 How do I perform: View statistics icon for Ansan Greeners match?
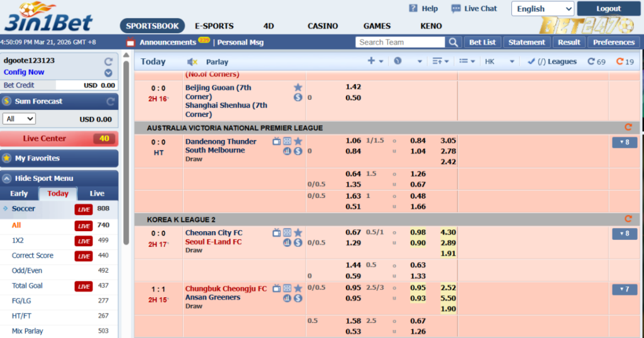click(x=287, y=298)
